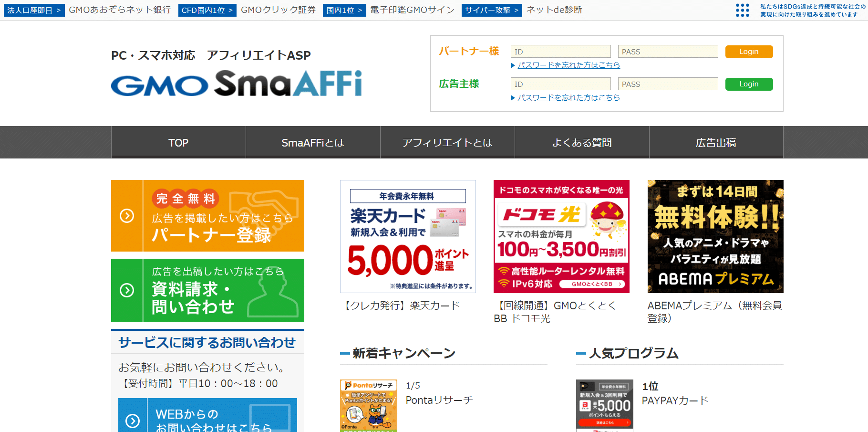Click arrow circle icon on WEB inquiry banner

pyautogui.click(x=133, y=421)
